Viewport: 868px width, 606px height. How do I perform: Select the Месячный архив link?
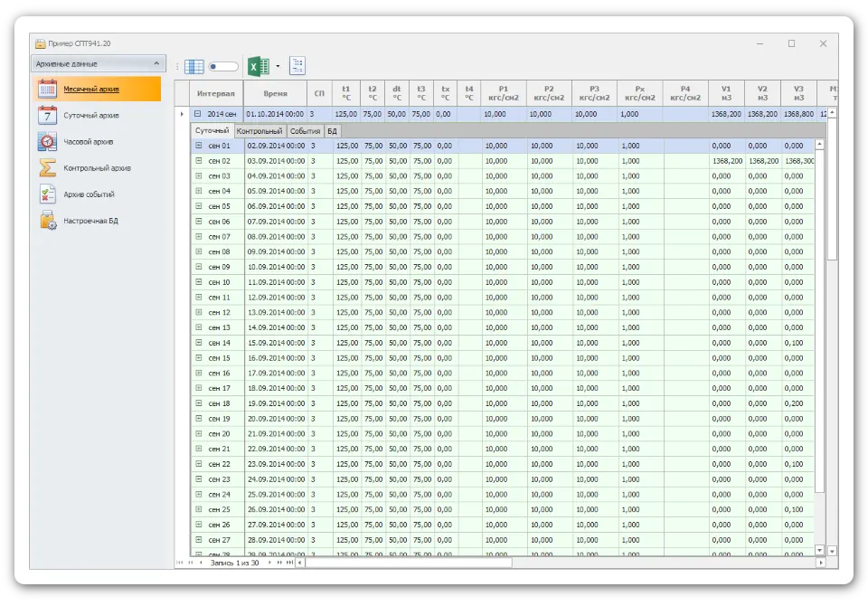(90, 90)
